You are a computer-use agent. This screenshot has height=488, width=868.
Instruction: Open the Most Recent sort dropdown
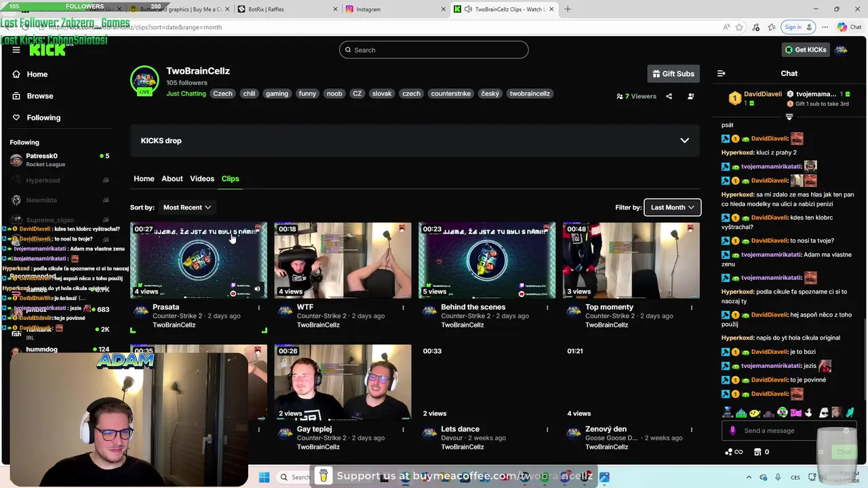pyautogui.click(x=187, y=207)
